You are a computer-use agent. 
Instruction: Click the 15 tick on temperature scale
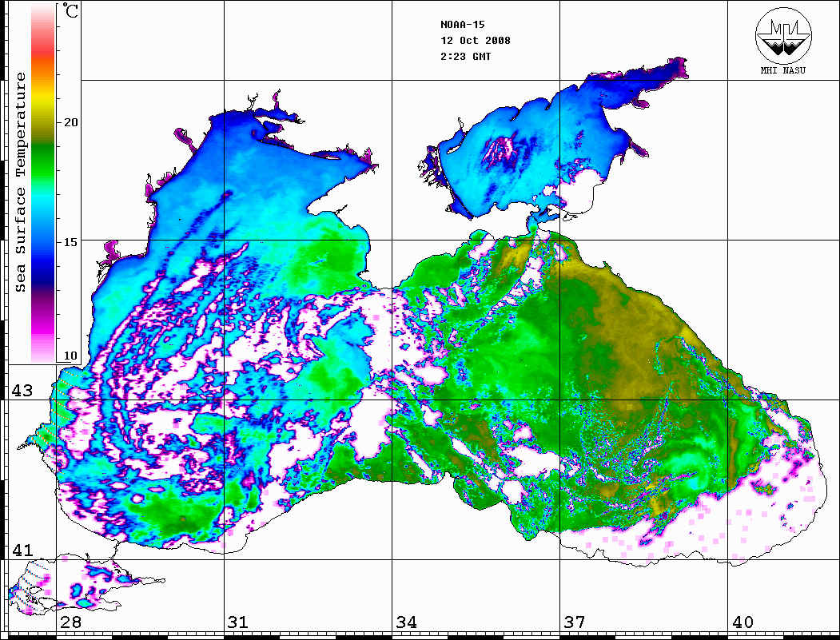click(70, 241)
